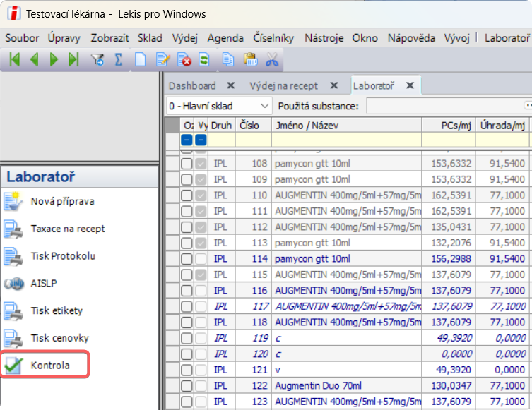
Task: Click the scissors cut icon
Action: 272,60
